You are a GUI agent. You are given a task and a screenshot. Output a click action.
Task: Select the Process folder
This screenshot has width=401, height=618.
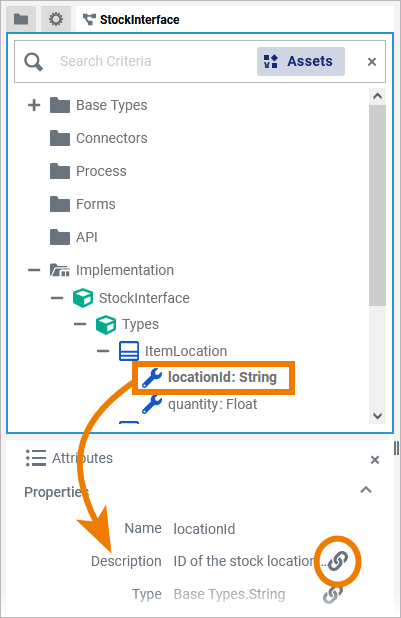click(x=88, y=171)
